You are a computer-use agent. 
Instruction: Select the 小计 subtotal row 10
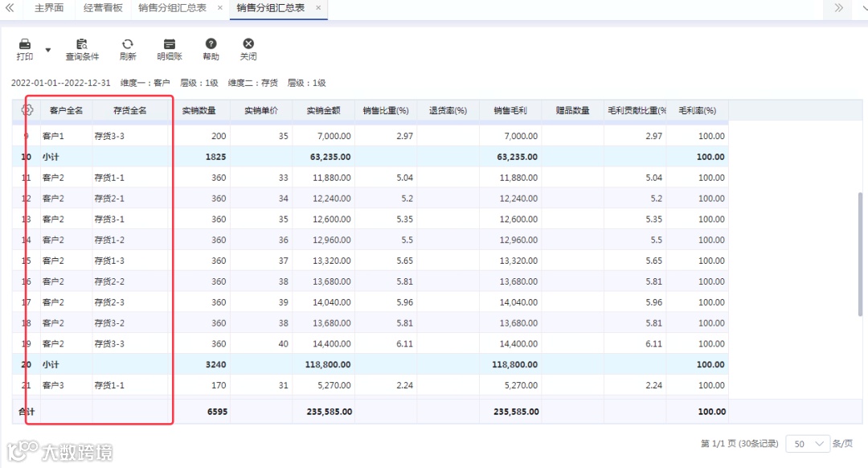point(371,157)
